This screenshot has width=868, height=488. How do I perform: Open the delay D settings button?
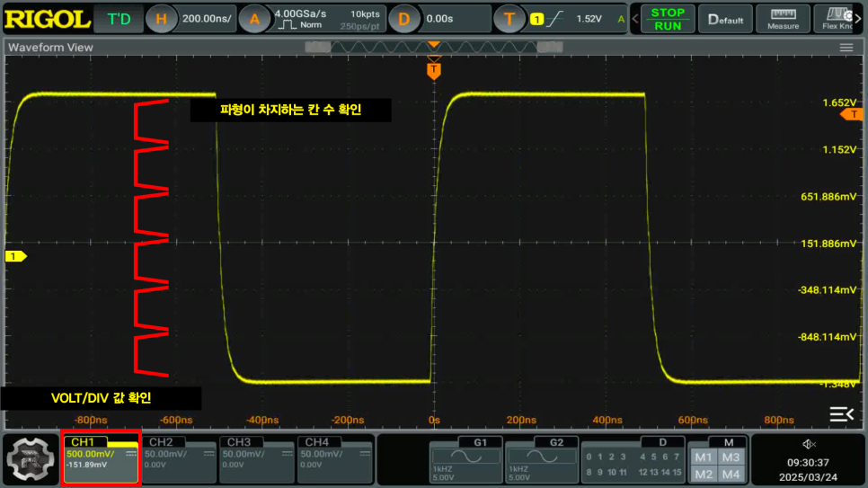403,20
